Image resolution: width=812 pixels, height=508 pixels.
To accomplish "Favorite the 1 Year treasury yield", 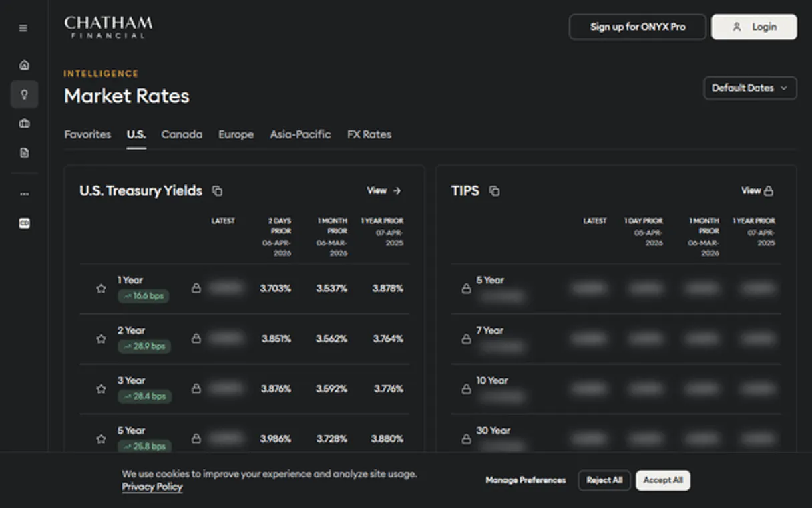I will click(x=101, y=289).
